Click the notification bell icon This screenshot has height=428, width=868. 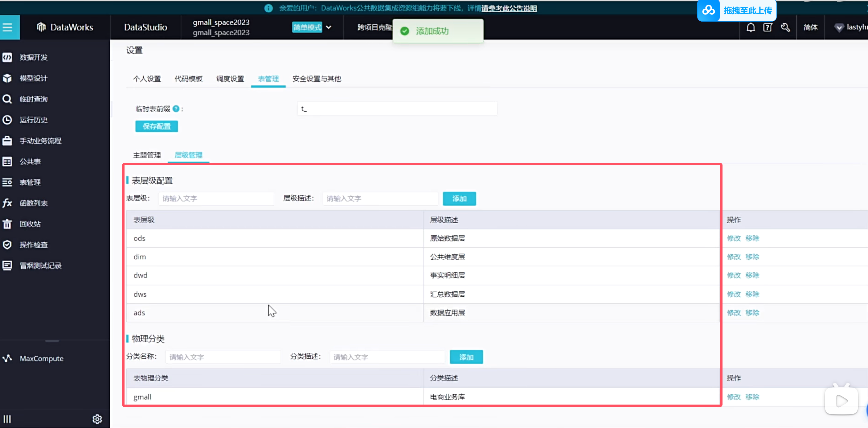coord(751,27)
